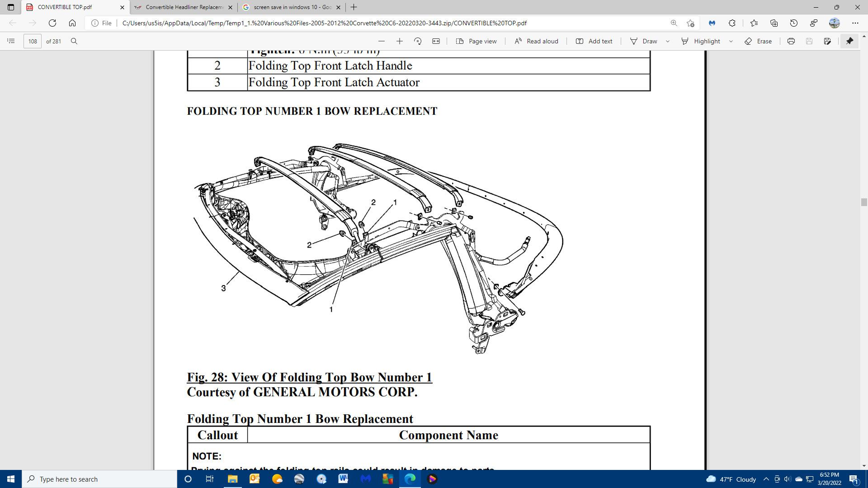868x488 pixels.
Task: Fit the page to width
Action: coord(436,41)
